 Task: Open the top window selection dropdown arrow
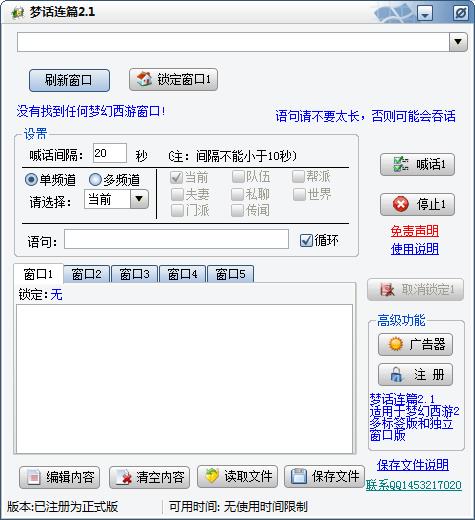pos(458,42)
